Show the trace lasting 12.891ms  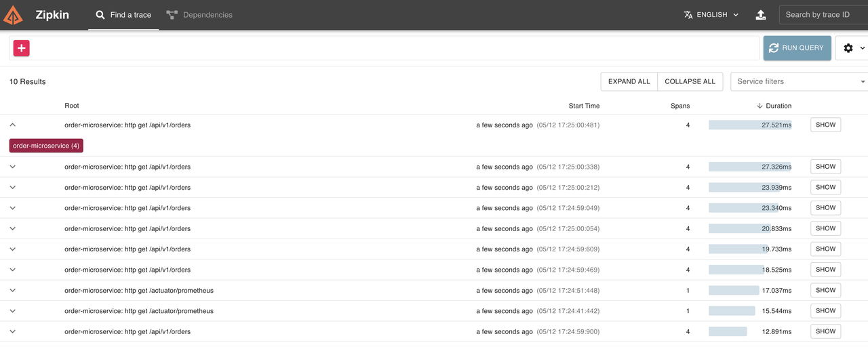click(x=825, y=331)
